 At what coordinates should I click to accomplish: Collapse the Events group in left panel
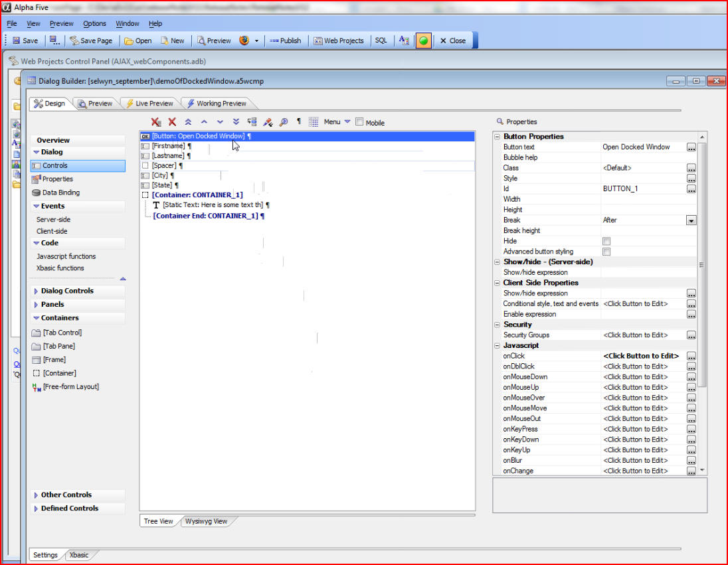pos(37,206)
